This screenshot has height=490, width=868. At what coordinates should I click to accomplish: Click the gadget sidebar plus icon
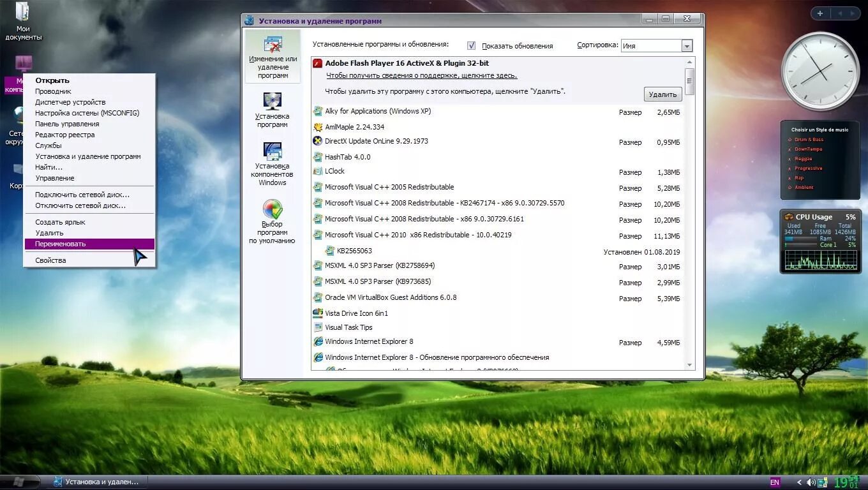820,13
